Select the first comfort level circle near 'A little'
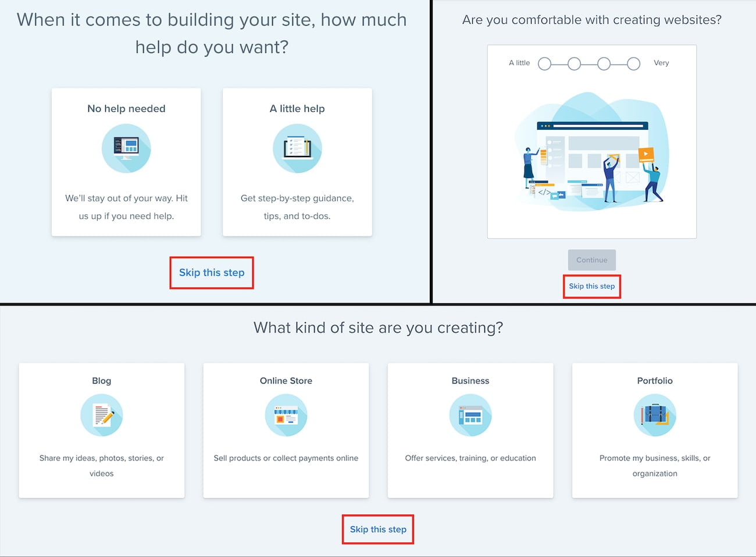Image resolution: width=756 pixels, height=557 pixels. 544,63
